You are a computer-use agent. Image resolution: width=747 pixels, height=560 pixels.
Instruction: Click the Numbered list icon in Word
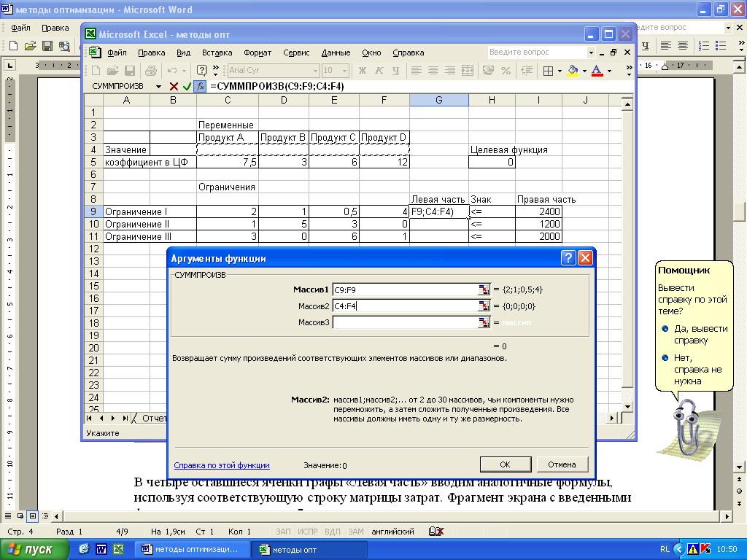click(x=704, y=46)
